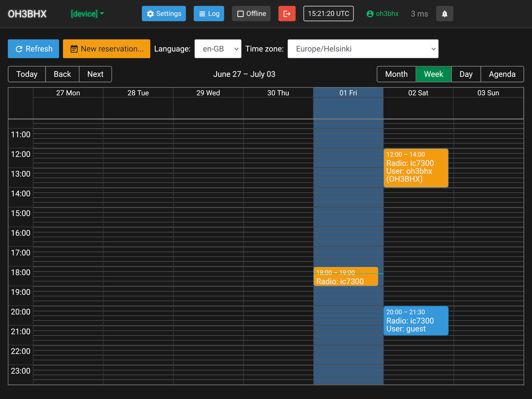532x399 pixels.
Task: Open the Log list icon button
Action: [x=202, y=14]
